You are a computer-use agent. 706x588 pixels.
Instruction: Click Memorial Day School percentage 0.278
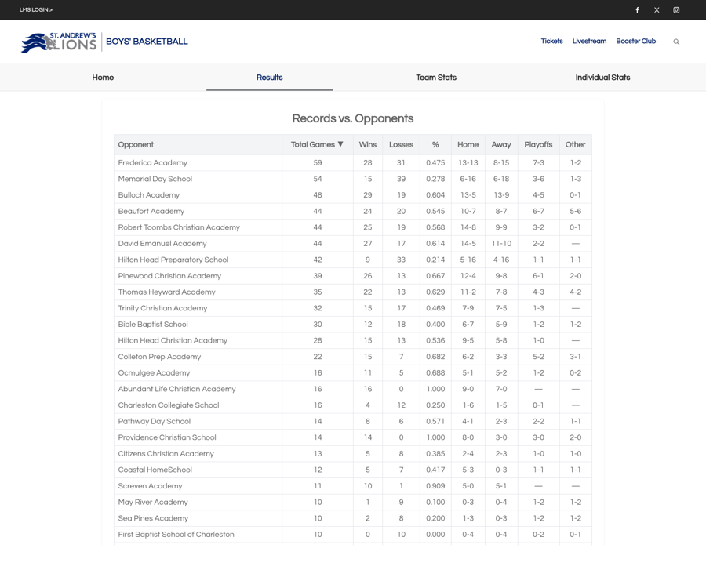(435, 179)
